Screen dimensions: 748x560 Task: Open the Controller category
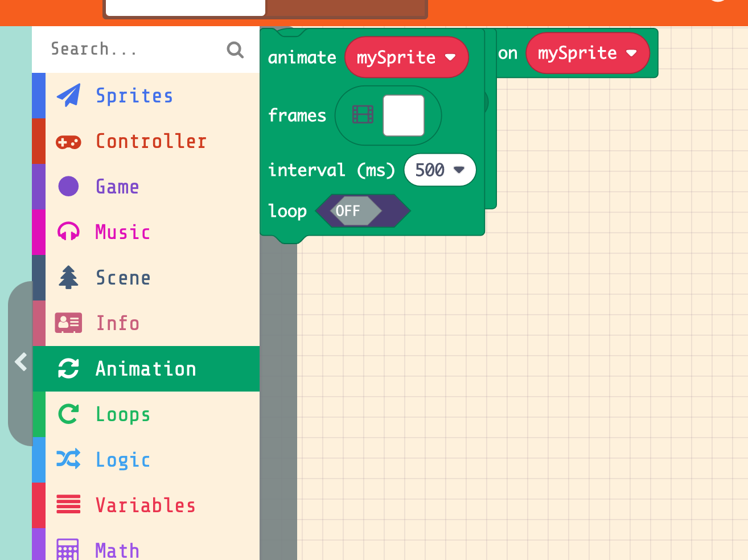(146, 141)
